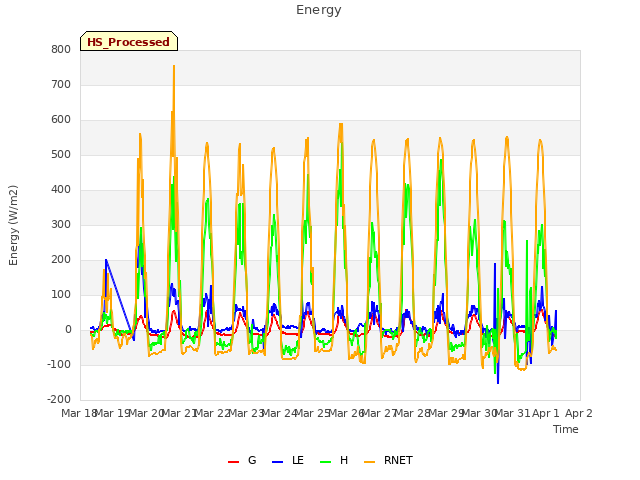Click the orange RNET legend swatch
640x480 pixels.
coord(369,462)
